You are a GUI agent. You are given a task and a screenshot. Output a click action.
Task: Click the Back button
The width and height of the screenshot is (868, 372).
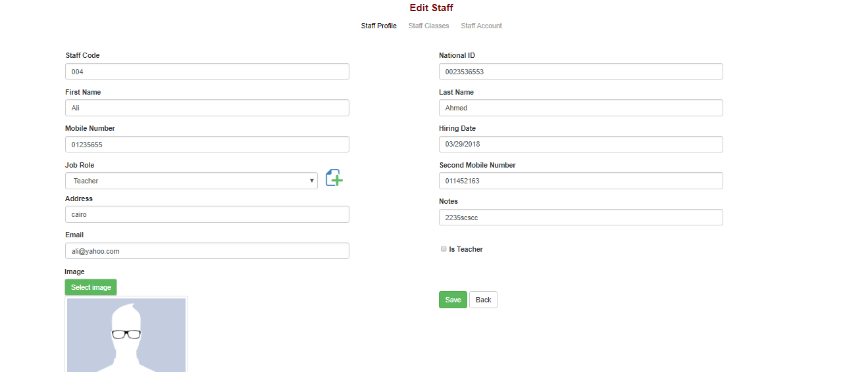point(483,300)
